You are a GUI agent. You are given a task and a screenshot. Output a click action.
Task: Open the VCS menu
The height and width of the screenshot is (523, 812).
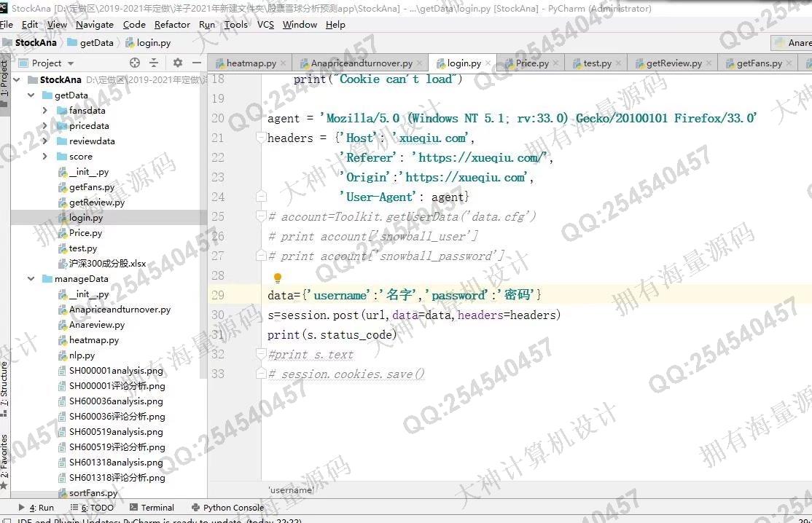265,24
